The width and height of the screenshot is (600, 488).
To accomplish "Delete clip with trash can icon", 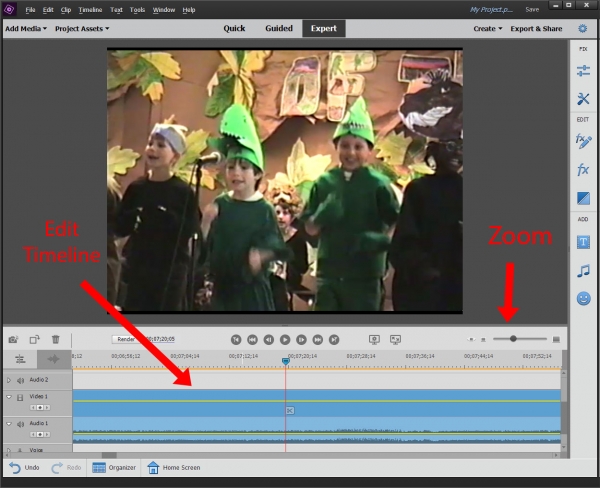I will coord(56,340).
